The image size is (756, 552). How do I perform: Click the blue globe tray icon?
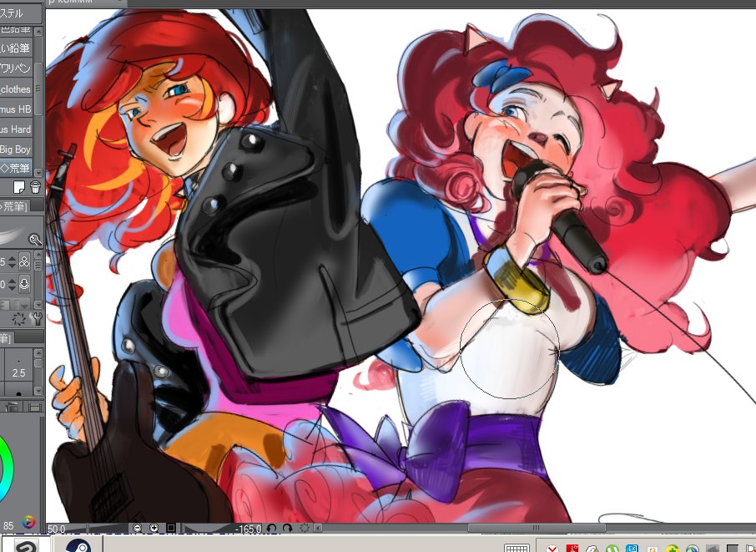click(x=693, y=549)
